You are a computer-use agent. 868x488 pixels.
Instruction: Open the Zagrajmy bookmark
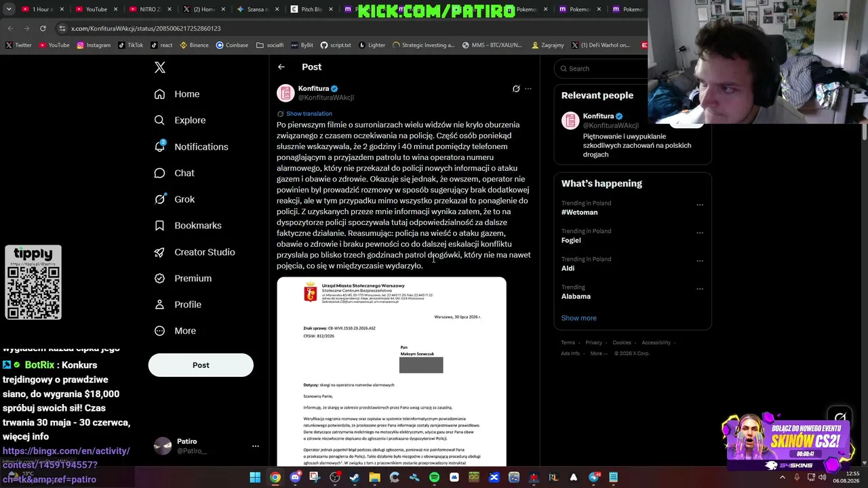[x=548, y=45]
